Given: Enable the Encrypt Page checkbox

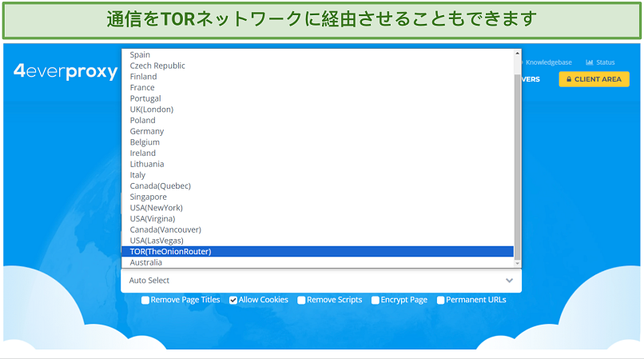Looking at the screenshot, I should coord(376,300).
